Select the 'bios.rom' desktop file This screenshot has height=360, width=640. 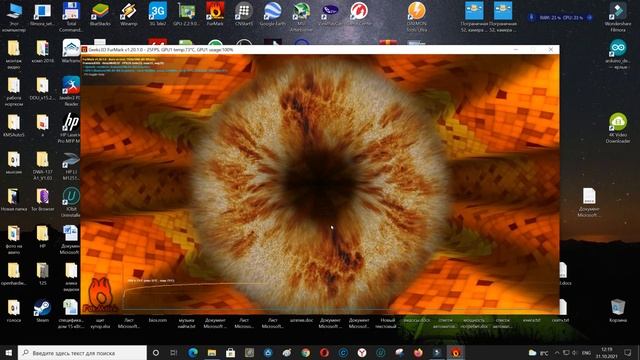tap(158, 320)
